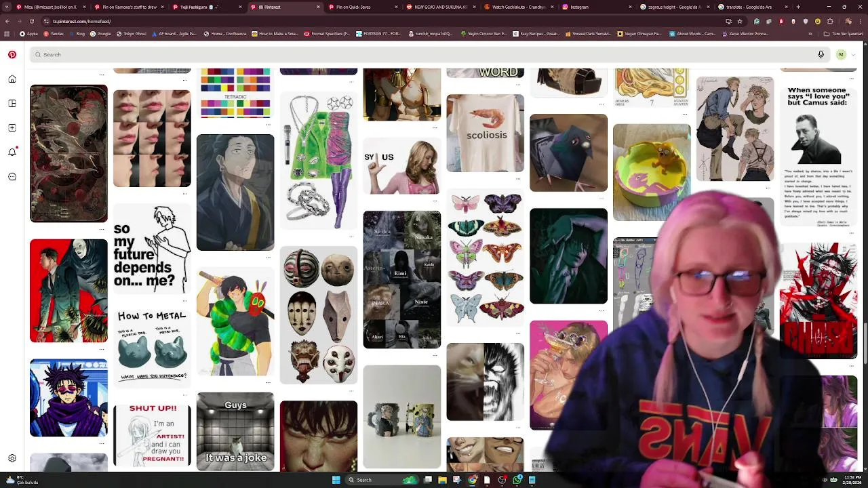Open more options under green dress pin
The image size is (868, 488).
coord(351,236)
